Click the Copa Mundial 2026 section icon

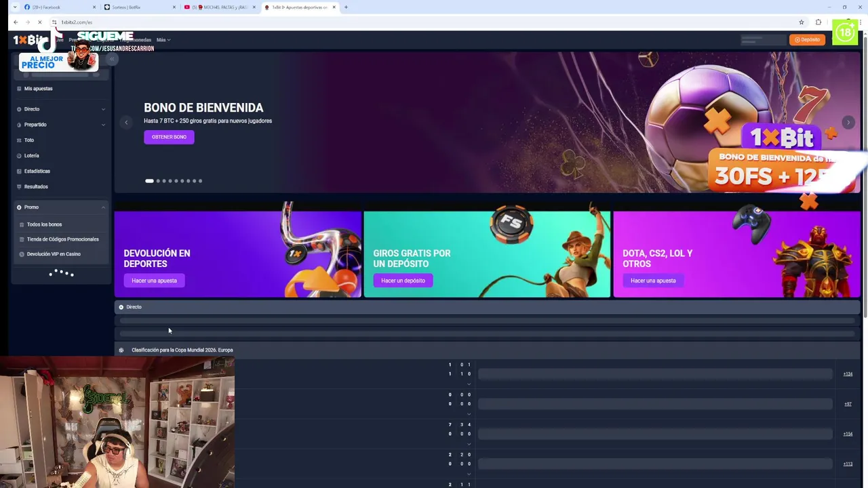point(121,350)
